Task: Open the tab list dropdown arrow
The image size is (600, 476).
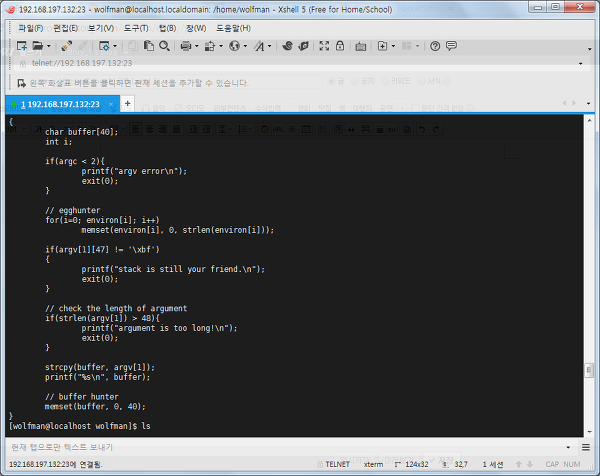Action: 589,103
